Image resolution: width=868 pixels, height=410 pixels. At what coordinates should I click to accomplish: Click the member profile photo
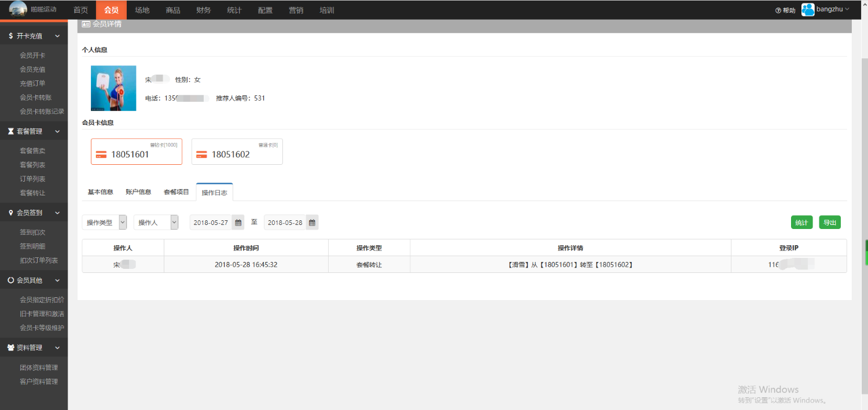(113, 88)
